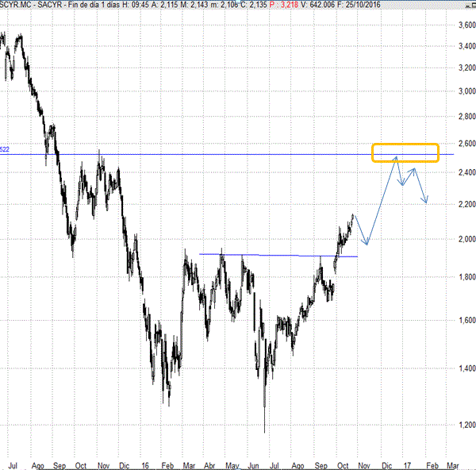476x470 pixels.
Task: Click the 1,600 price axis label
Action: tap(467, 320)
